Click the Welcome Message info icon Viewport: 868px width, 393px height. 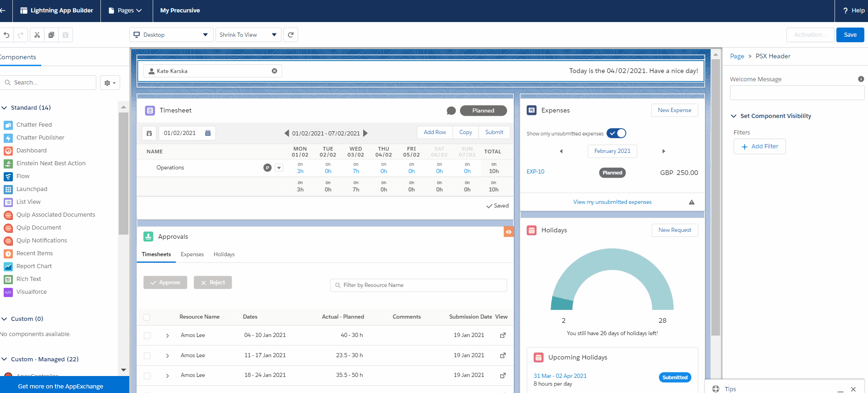point(861,79)
